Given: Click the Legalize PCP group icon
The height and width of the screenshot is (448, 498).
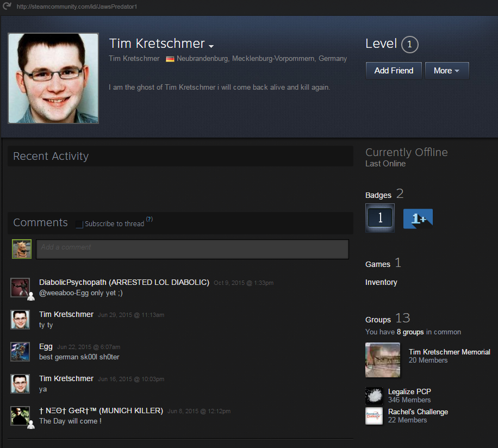Looking at the screenshot, I should (374, 396).
